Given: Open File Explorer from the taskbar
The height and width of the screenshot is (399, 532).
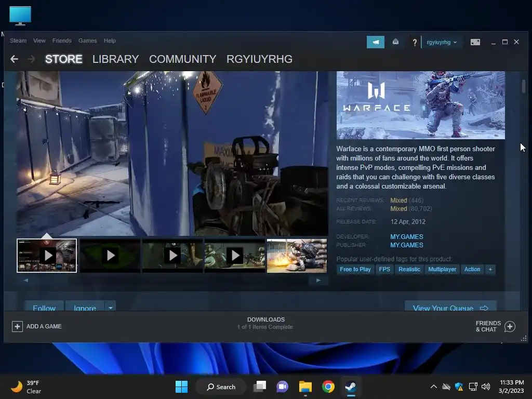Looking at the screenshot, I should [305, 387].
